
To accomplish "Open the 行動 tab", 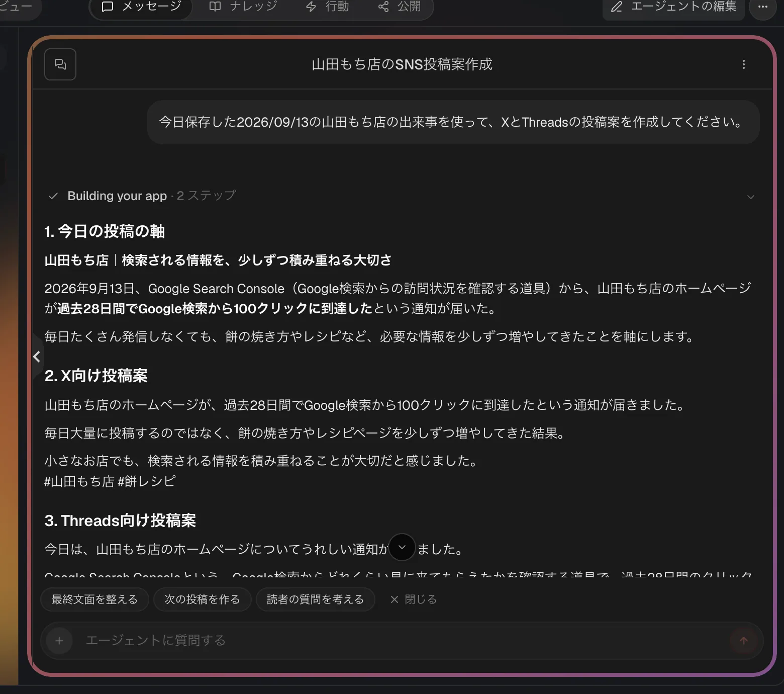I will (328, 7).
